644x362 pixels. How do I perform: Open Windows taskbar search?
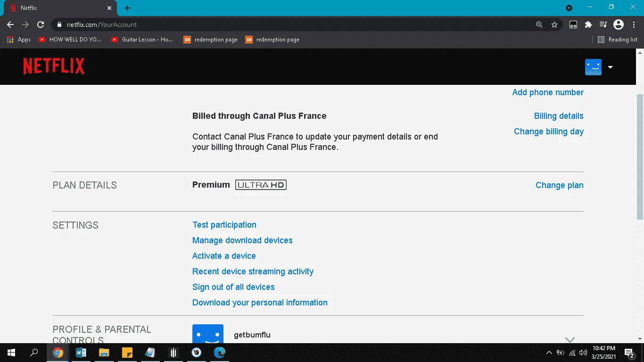click(34, 353)
